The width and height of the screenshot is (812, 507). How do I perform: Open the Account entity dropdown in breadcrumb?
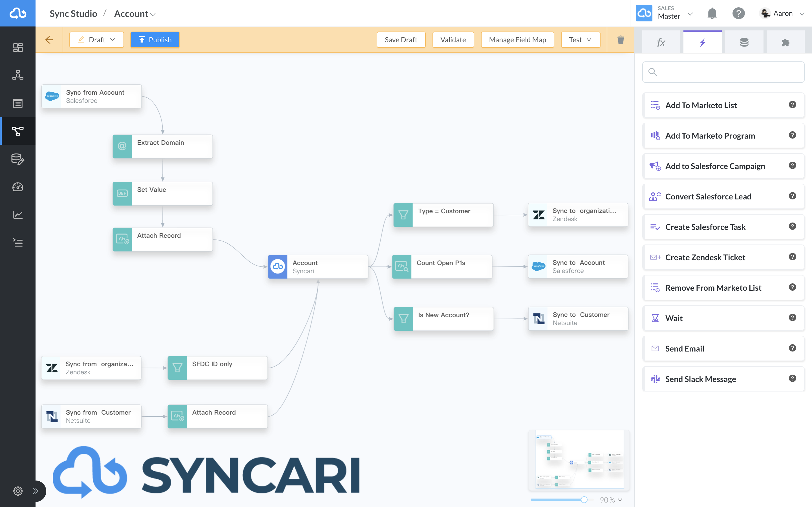pos(135,14)
